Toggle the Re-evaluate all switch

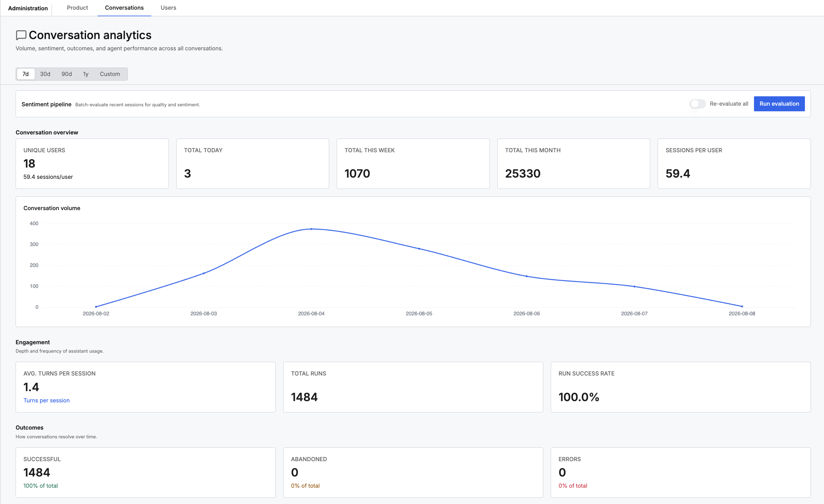click(x=697, y=104)
